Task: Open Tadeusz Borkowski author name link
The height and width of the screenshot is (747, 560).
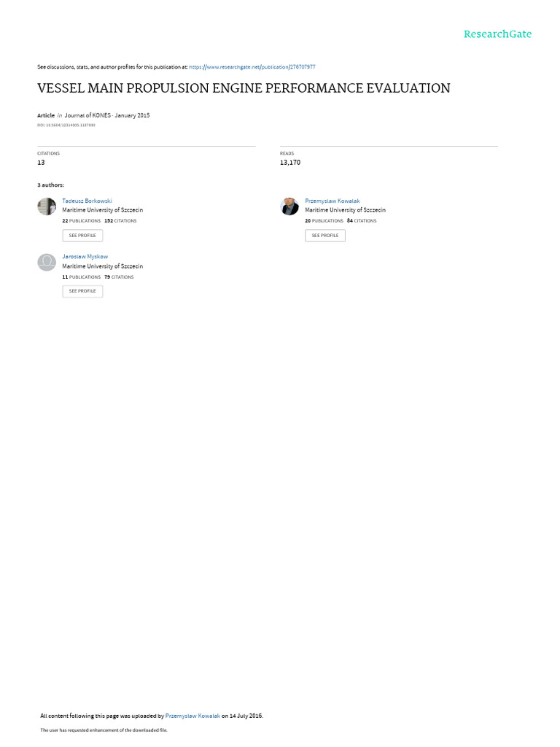Action: tap(87, 201)
